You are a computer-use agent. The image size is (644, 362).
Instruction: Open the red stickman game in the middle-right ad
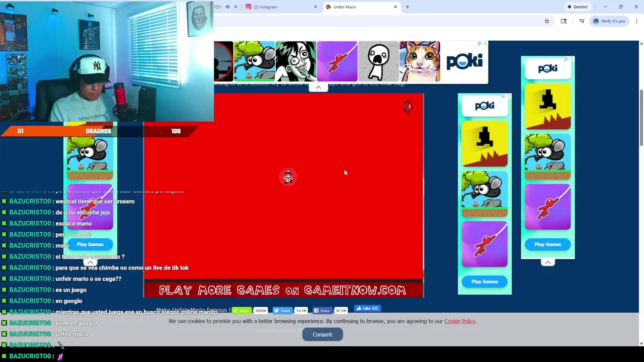pos(485,244)
